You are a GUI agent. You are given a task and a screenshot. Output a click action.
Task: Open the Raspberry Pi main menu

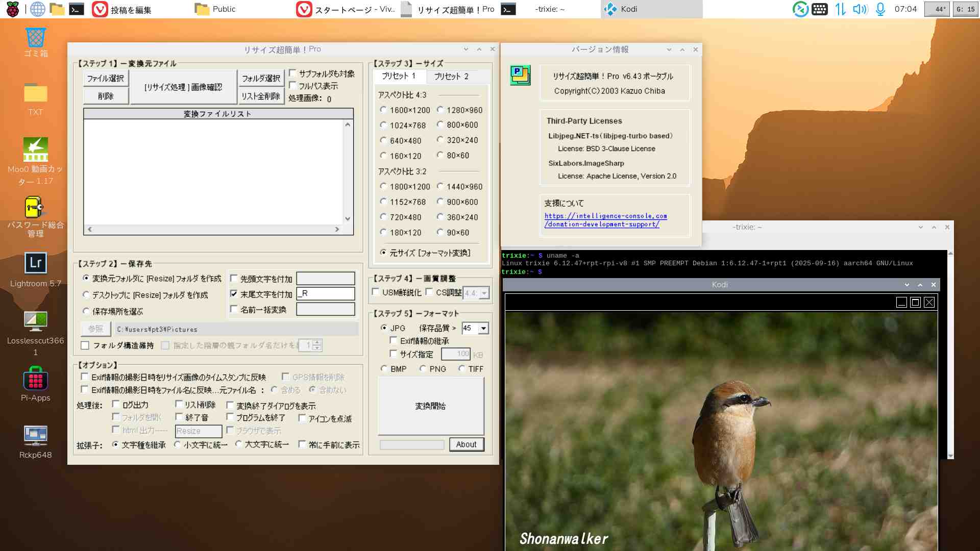12,9
